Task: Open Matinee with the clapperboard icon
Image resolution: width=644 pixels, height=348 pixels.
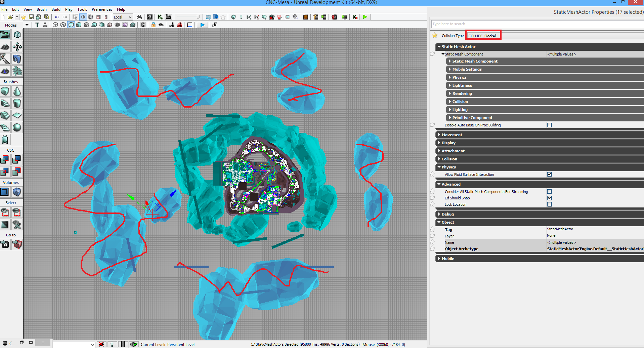Action: coord(168,17)
